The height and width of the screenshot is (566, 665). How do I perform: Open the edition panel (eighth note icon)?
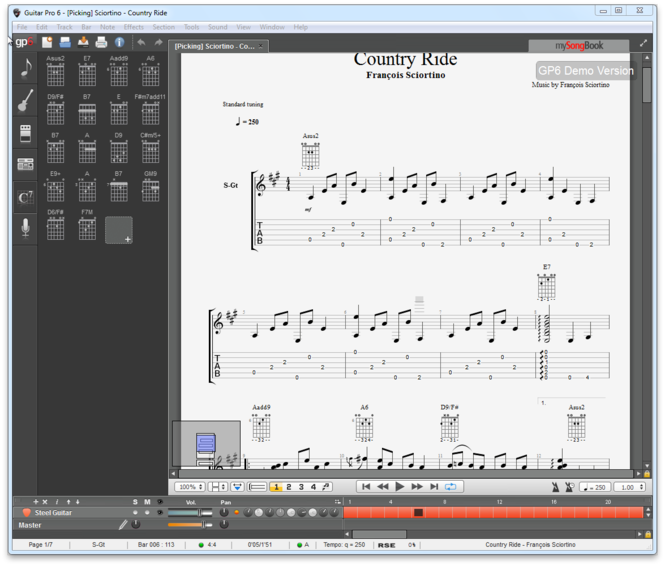click(x=25, y=68)
